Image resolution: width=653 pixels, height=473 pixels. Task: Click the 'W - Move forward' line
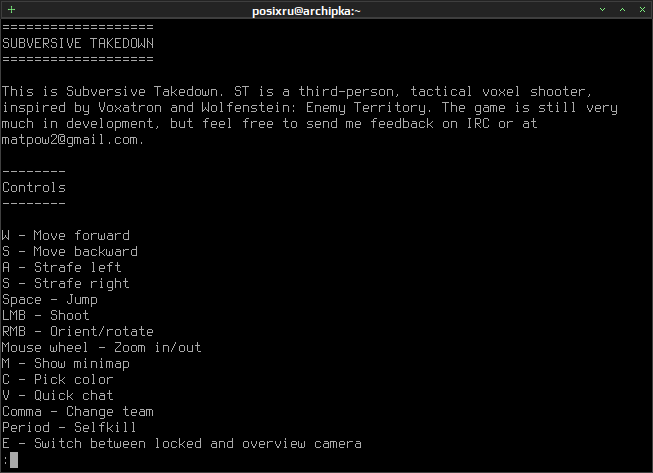click(x=66, y=236)
